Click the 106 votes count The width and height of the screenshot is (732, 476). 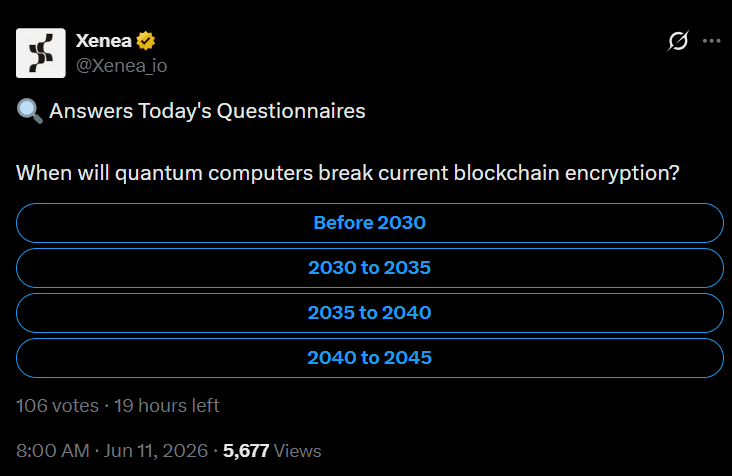pos(57,406)
